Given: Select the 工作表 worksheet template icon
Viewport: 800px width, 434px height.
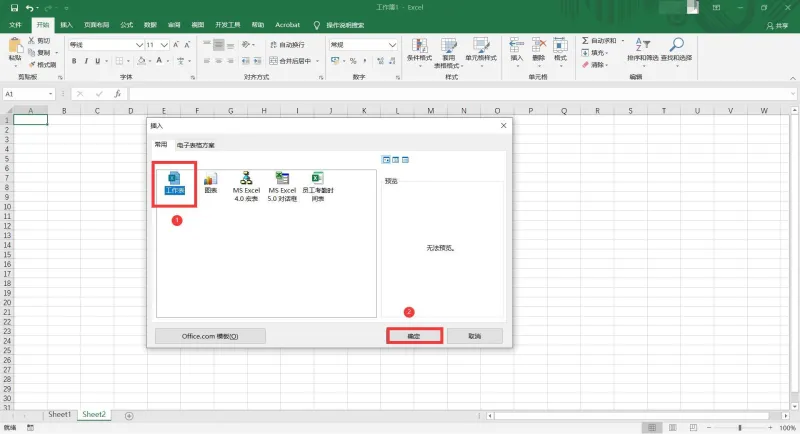Looking at the screenshot, I should click(x=174, y=184).
